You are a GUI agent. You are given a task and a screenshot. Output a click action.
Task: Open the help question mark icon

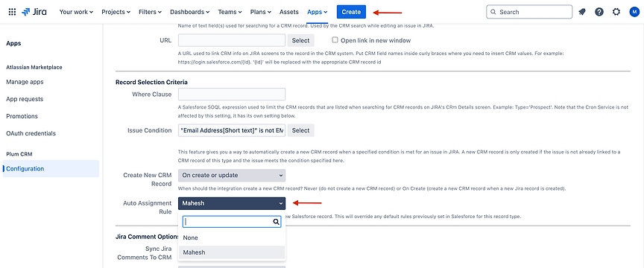pos(599,12)
